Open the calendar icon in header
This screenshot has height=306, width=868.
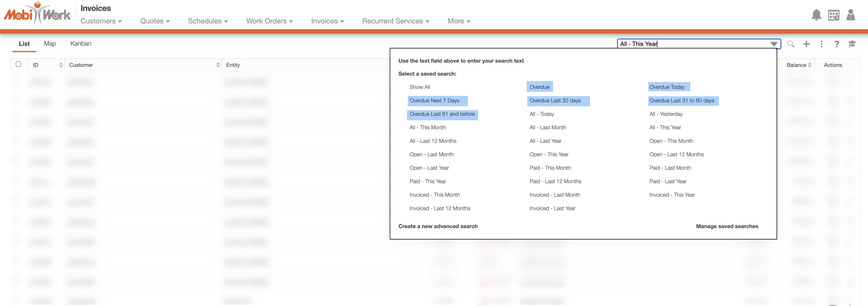(x=833, y=15)
